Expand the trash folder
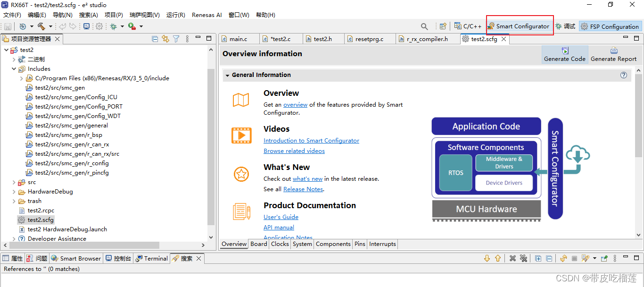 (14, 201)
